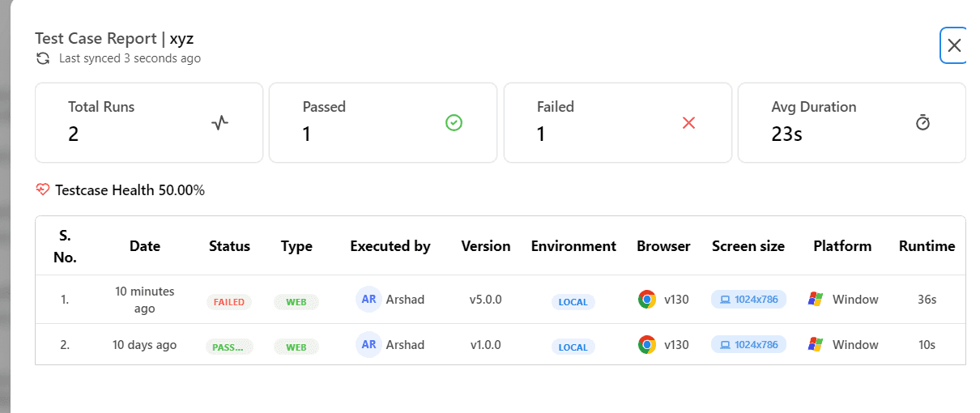Viewport: 980px width, 413px height.
Task: Click the heartbeat icon beside Testcase Health
Action: pyautogui.click(x=43, y=190)
